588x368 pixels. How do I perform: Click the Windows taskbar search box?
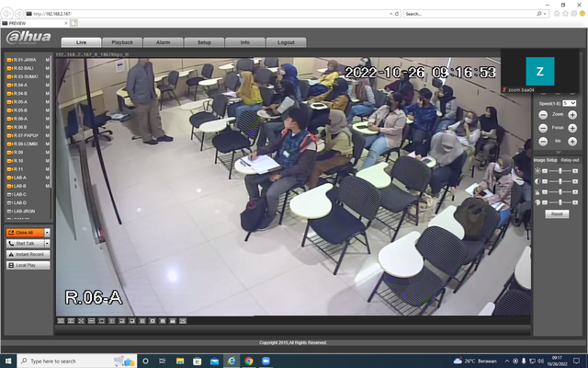pos(77,361)
